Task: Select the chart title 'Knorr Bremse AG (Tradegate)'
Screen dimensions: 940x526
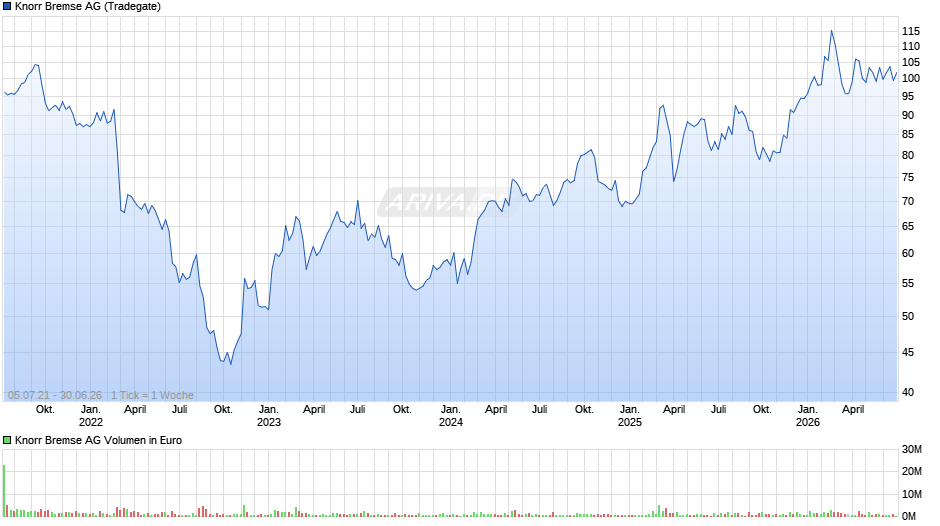Action: [88, 7]
